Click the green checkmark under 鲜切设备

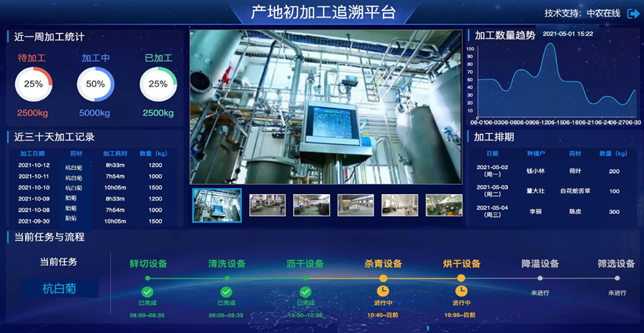point(147,292)
